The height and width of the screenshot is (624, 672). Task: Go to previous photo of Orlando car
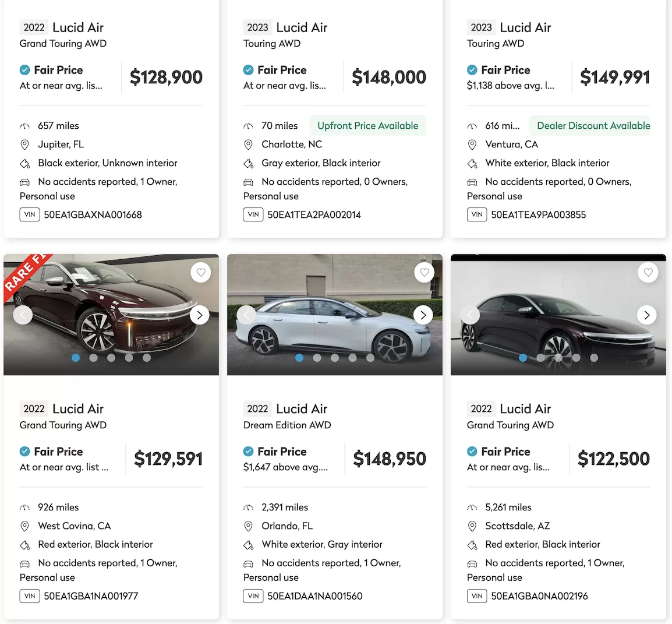pyautogui.click(x=246, y=315)
